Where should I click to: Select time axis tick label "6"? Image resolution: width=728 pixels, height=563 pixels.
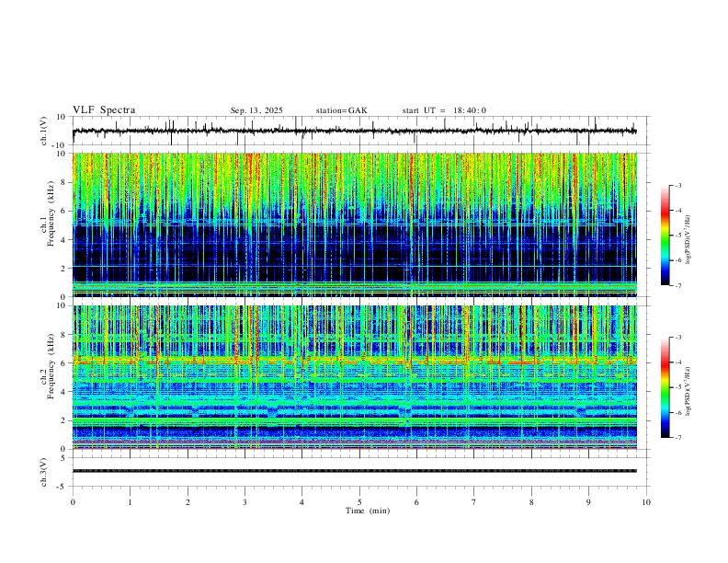[x=417, y=502]
